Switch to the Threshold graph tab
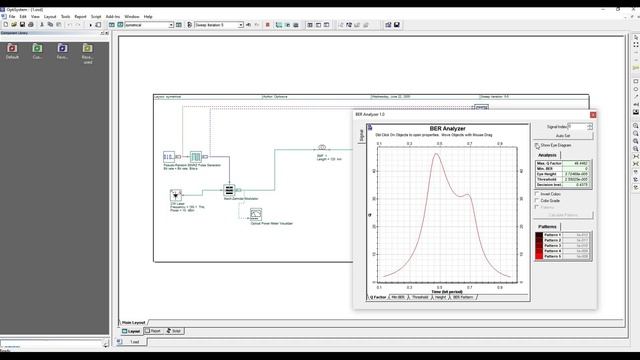The image size is (640, 360). (420, 297)
